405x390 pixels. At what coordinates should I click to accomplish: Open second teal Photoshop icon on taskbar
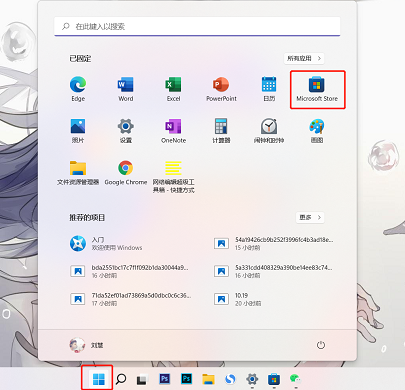coord(186,379)
